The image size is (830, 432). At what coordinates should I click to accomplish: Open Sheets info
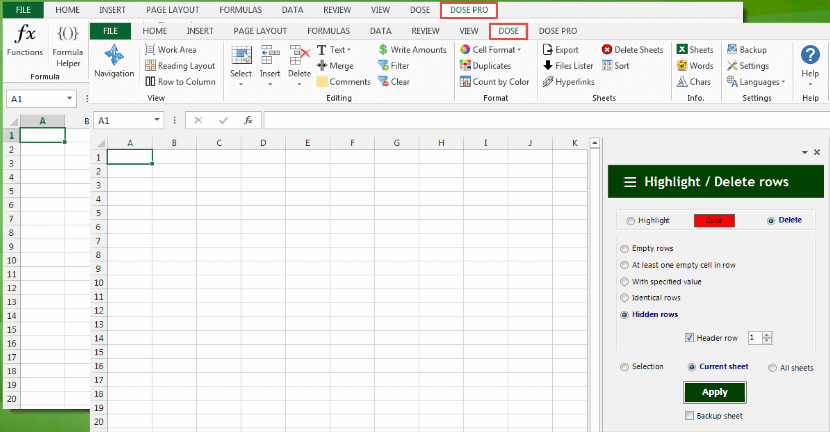[x=695, y=50]
